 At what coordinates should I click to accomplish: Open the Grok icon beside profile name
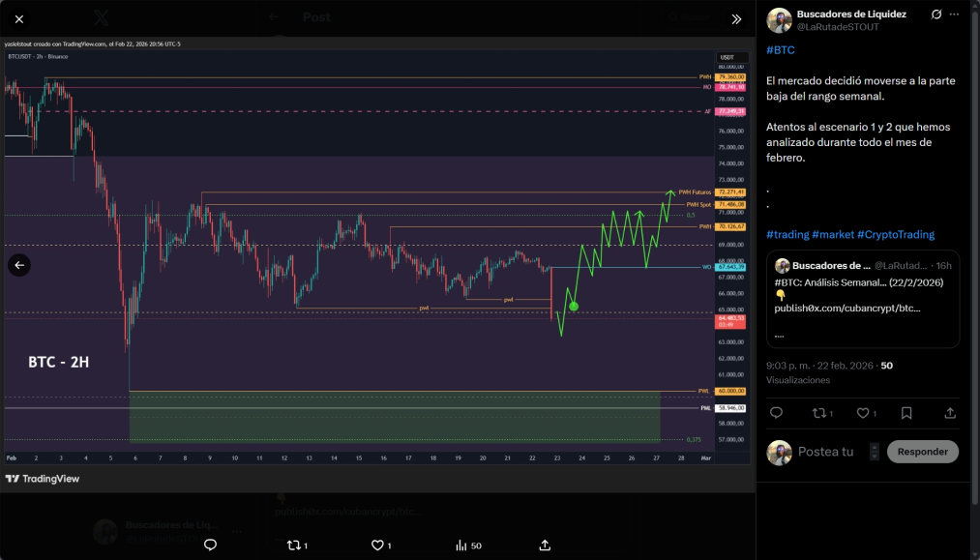click(935, 15)
